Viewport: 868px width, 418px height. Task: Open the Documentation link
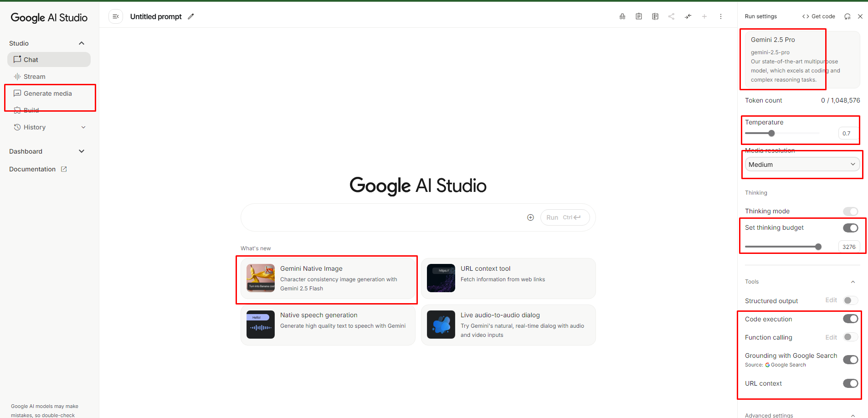pyautogui.click(x=32, y=169)
